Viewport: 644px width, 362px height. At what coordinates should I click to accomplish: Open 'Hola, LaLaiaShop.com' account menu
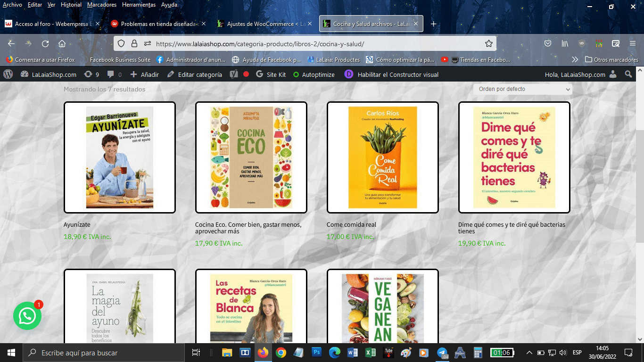pyautogui.click(x=580, y=74)
